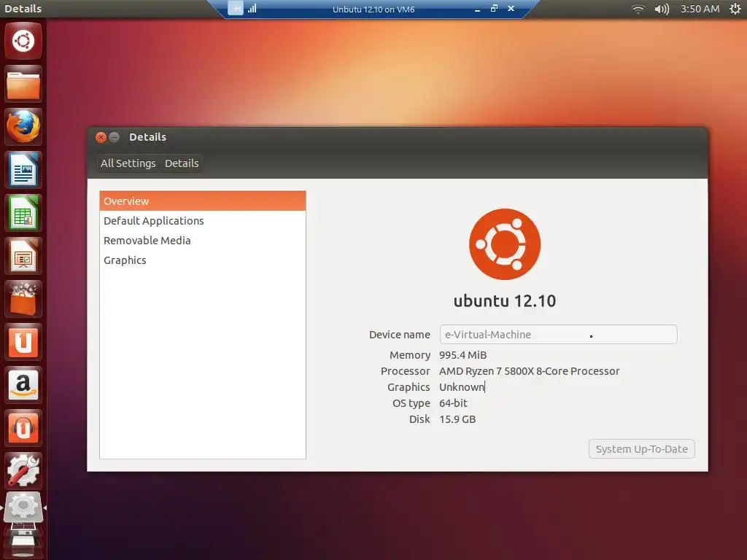Select Graphics in the sidebar

click(x=203, y=260)
